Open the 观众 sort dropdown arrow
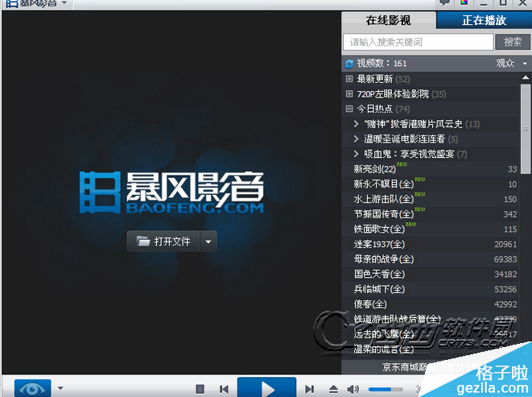 tap(525, 64)
